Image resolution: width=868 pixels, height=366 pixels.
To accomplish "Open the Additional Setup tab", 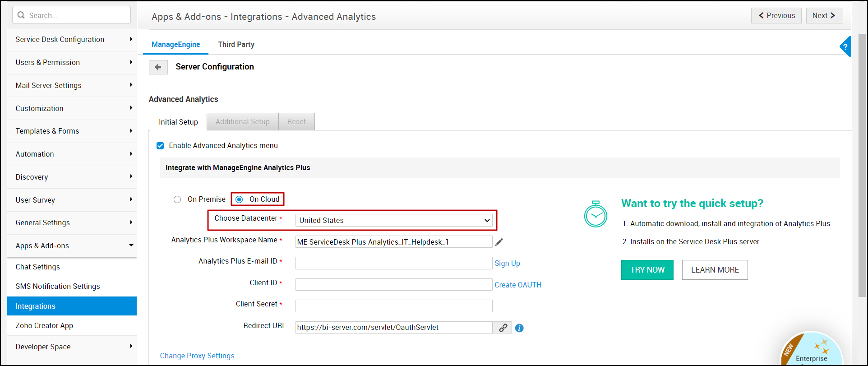I will 242,122.
